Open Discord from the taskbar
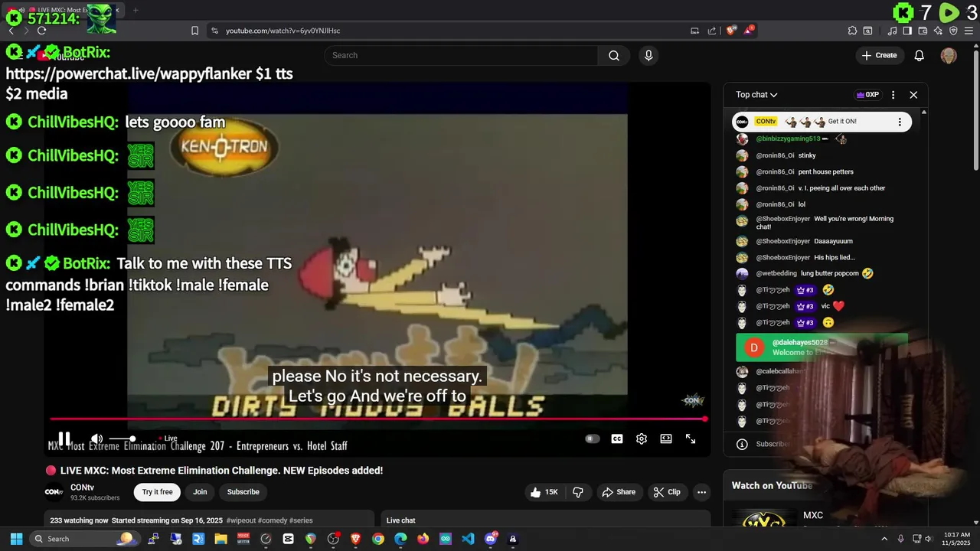The image size is (980, 551). [490, 539]
